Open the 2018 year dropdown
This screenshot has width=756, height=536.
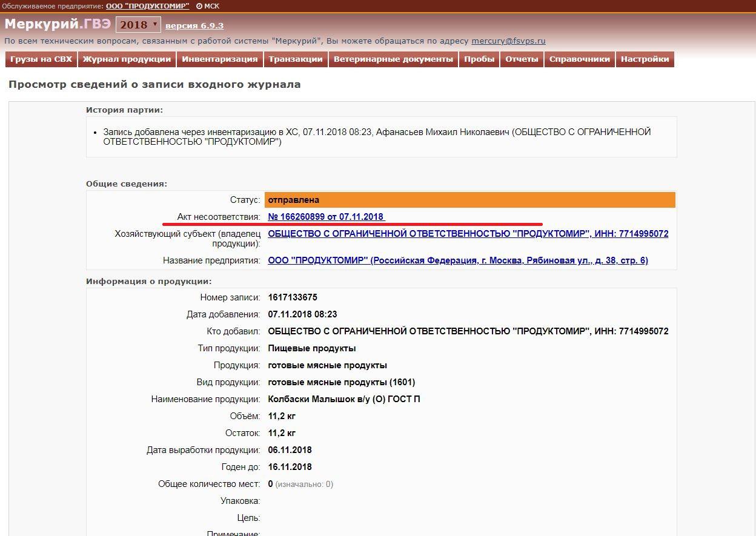point(138,25)
